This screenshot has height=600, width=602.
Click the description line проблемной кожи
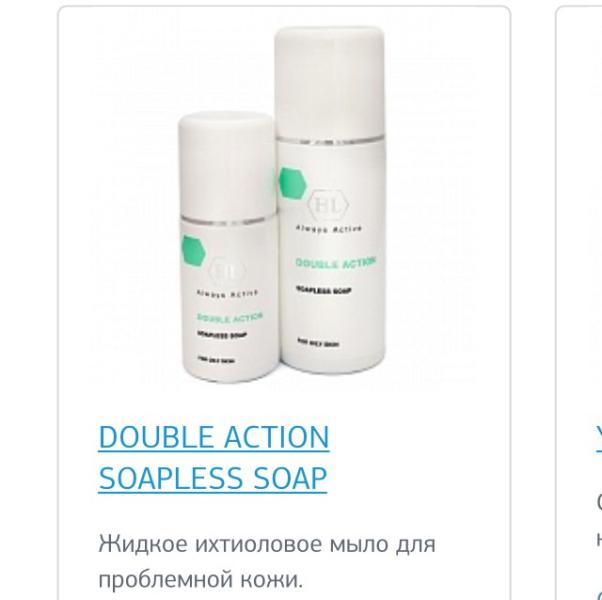pyautogui.click(x=200, y=579)
